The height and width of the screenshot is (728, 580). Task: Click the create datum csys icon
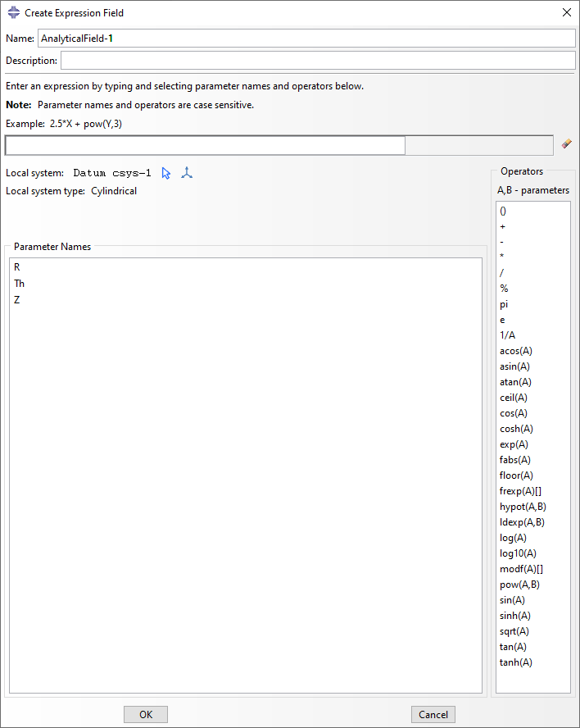(187, 173)
